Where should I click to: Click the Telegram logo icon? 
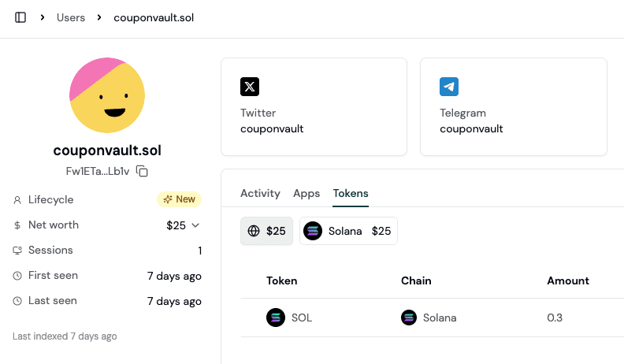[x=449, y=87]
